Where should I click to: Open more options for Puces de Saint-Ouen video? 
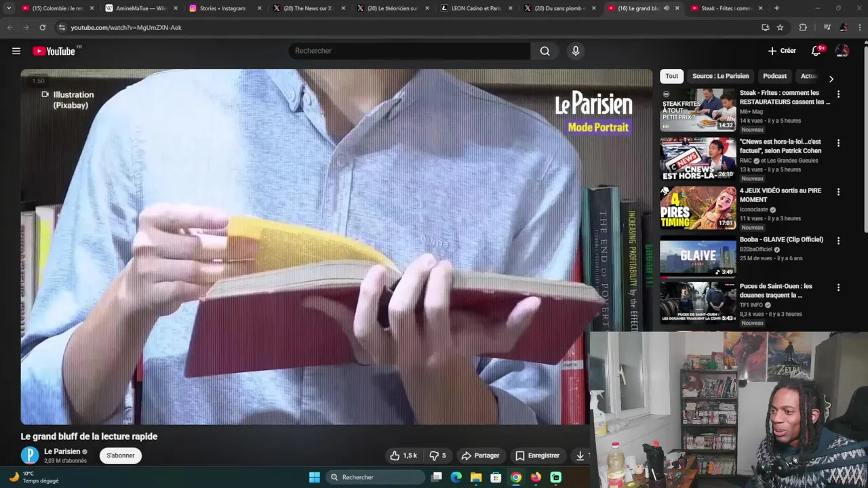(838, 287)
